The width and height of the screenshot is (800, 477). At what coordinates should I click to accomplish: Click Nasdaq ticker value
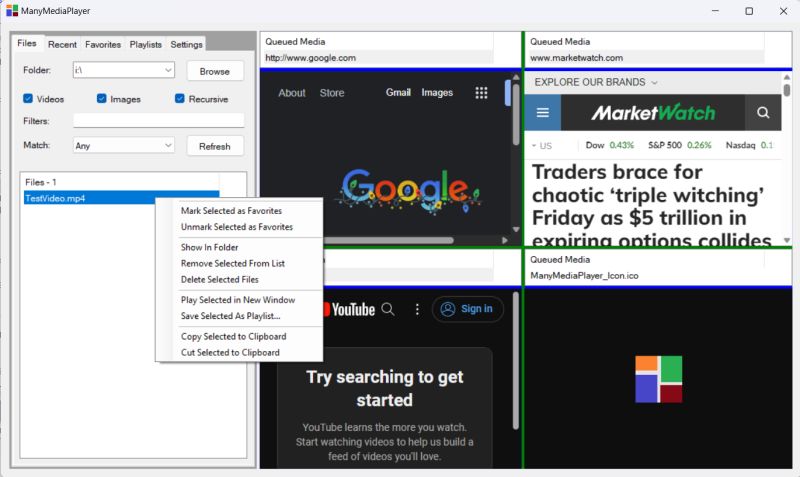click(x=766, y=145)
